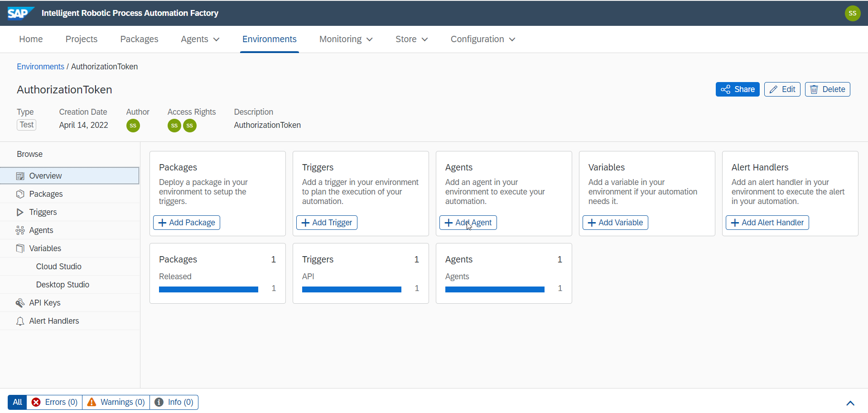Click Add Agent button
Screen dimensions: 868x413
468,223
